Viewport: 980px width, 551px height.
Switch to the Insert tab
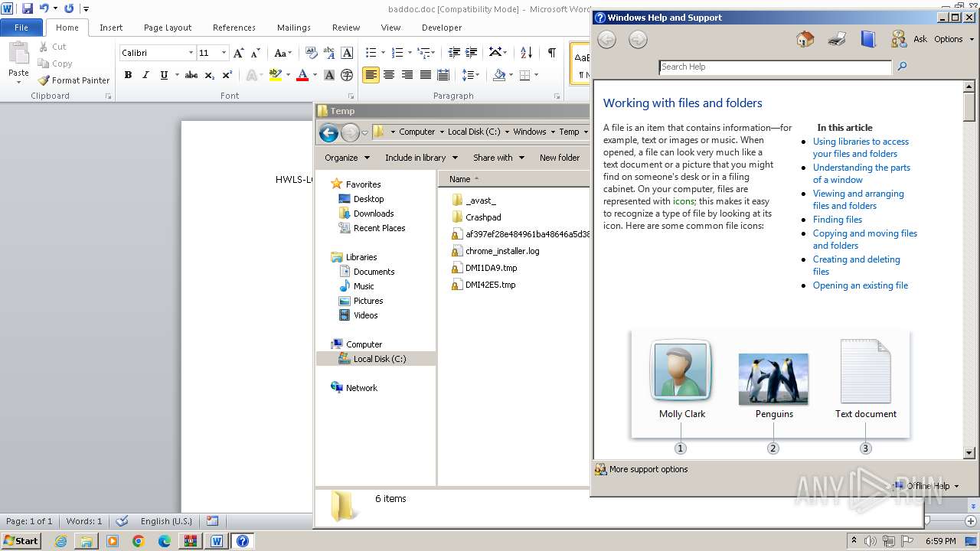coord(111,28)
